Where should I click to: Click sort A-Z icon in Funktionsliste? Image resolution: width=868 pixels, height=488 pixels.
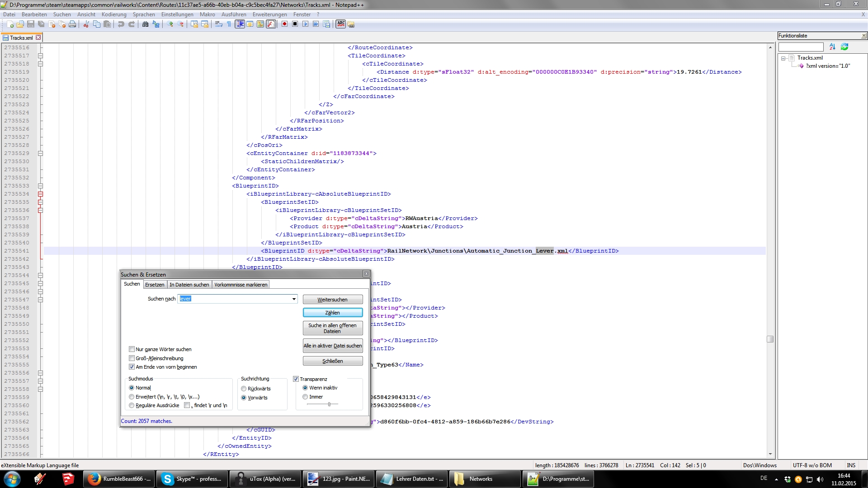point(832,47)
